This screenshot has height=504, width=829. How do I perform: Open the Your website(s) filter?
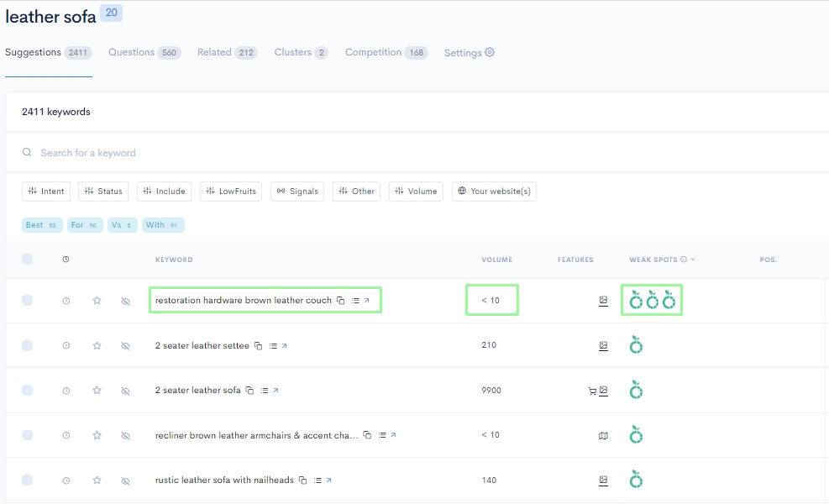[x=495, y=192]
